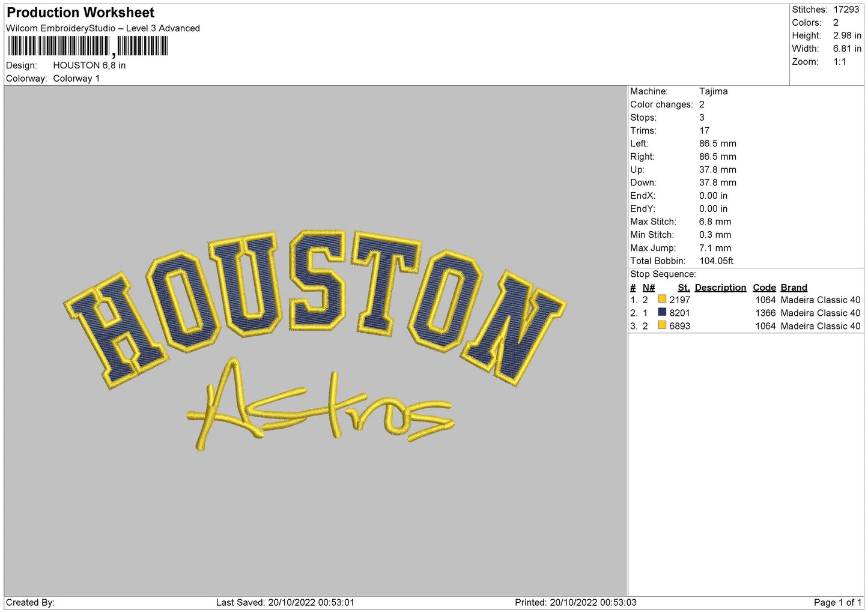Screen dimensions: 868x613
Task: Click the Max Stitch value '6.8 mm'
Action: click(x=715, y=222)
